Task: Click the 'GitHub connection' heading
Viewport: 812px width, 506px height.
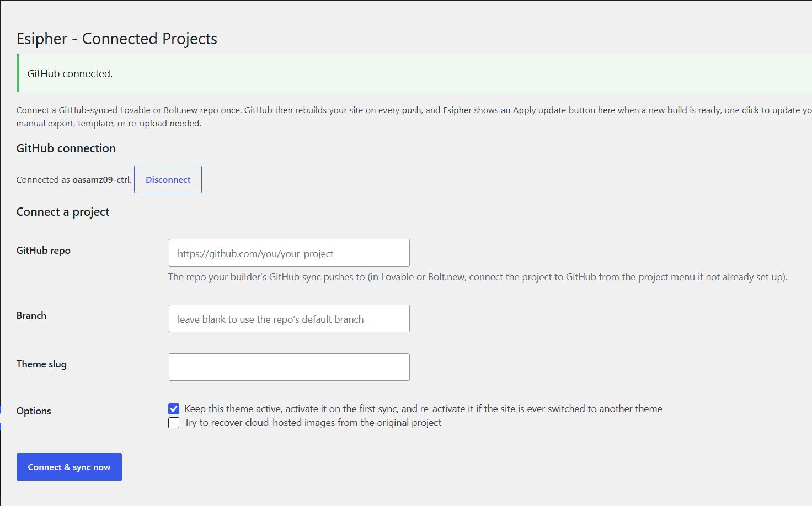Action: pyautogui.click(x=66, y=148)
